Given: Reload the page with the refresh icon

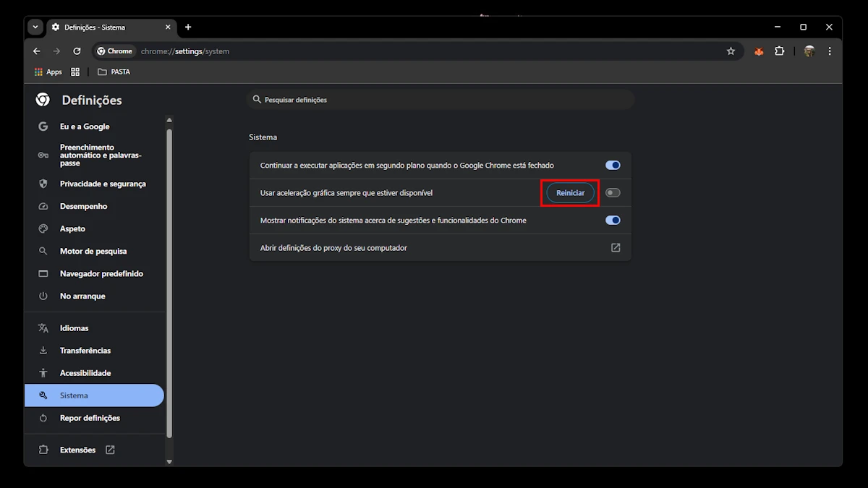Looking at the screenshot, I should 77,51.
